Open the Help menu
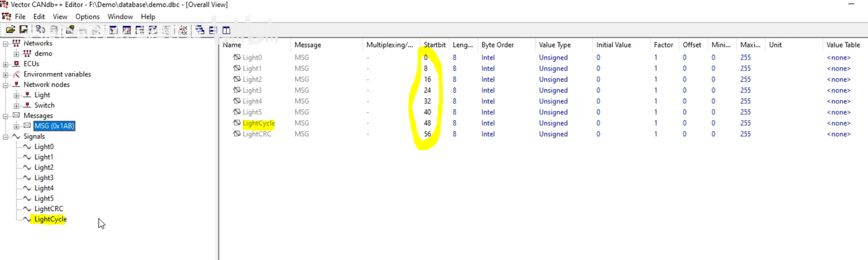Screen dimensions: 868x260 tap(148, 17)
